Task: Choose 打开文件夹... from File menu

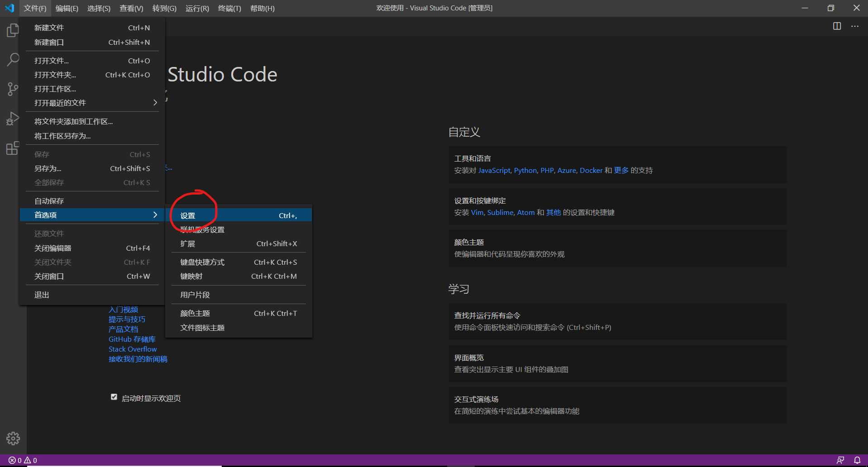Action: [x=92, y=75]
